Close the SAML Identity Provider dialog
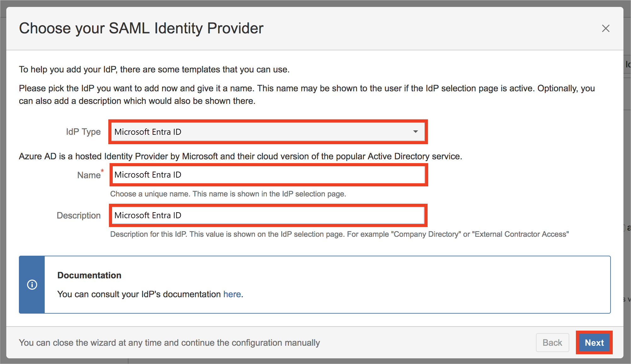 coord(605,28)
